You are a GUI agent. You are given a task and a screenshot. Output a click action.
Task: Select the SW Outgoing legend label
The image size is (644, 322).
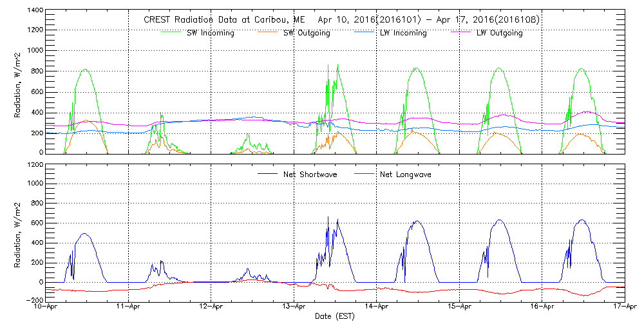pyautogui.click(x=307, y=33)
